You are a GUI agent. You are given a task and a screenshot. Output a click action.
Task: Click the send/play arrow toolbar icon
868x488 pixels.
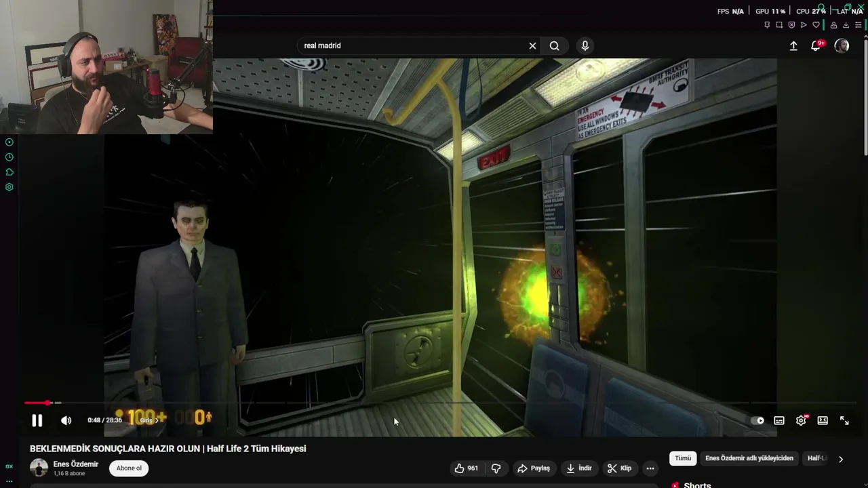tap(804, 25)
